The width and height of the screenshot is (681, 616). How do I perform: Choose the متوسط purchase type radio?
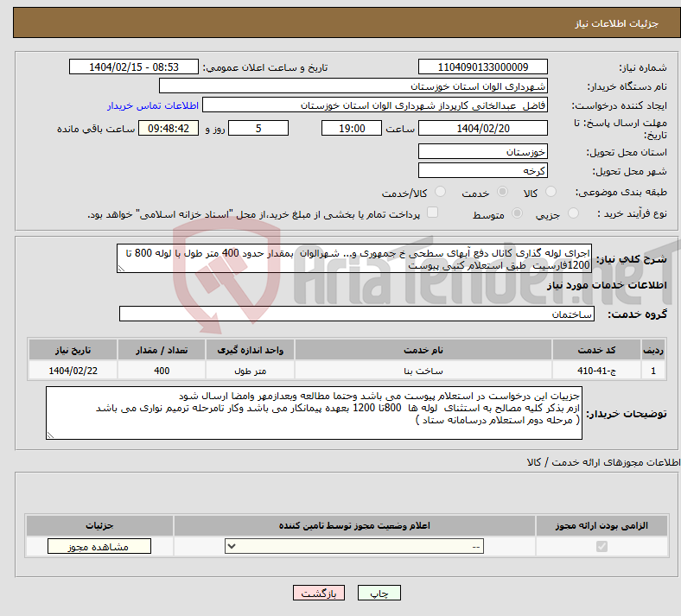[x=517, y=213]
